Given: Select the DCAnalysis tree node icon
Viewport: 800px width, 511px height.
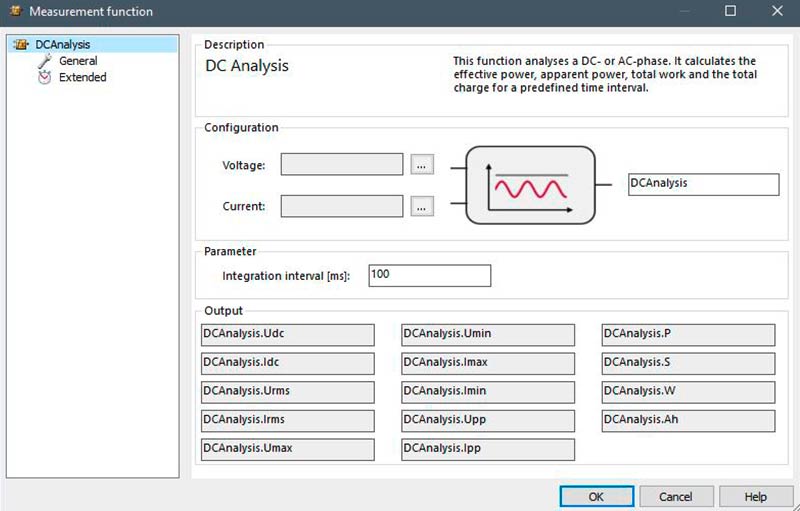Looking at the screenshot, I should (21, 44).
